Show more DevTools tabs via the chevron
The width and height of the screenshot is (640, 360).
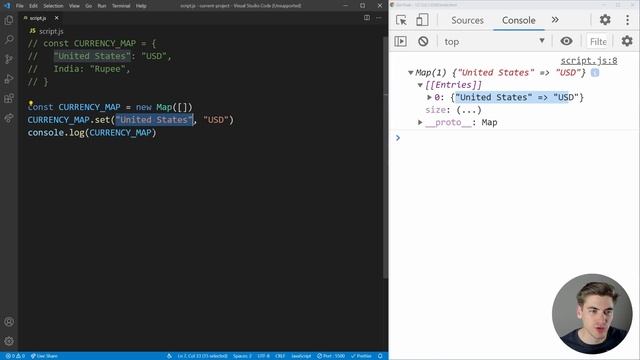point(555,20)
